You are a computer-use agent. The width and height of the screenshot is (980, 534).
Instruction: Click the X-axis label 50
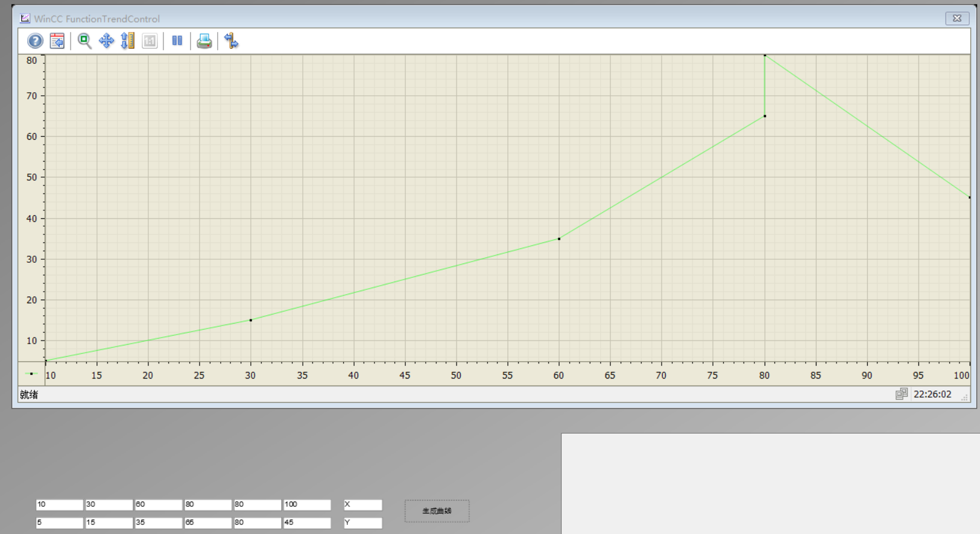point(456,375)
